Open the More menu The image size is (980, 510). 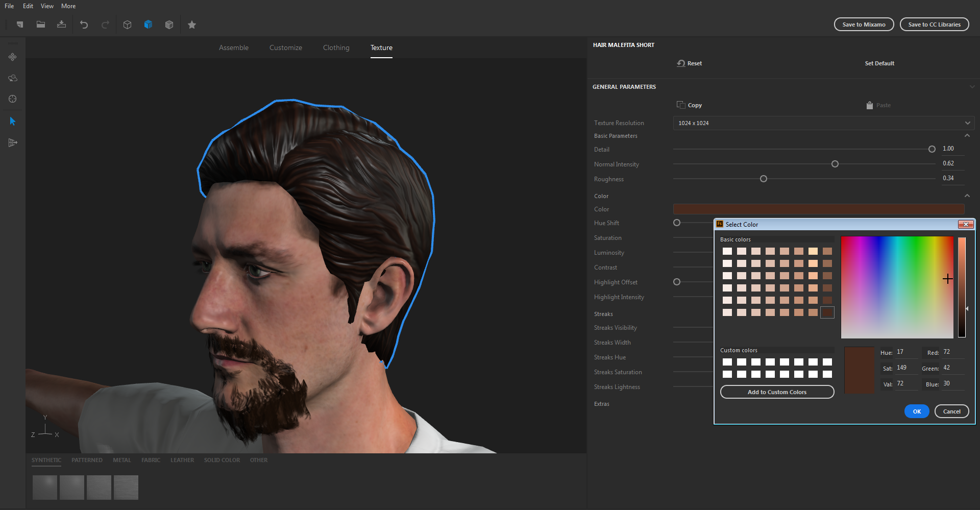point(68,6)
